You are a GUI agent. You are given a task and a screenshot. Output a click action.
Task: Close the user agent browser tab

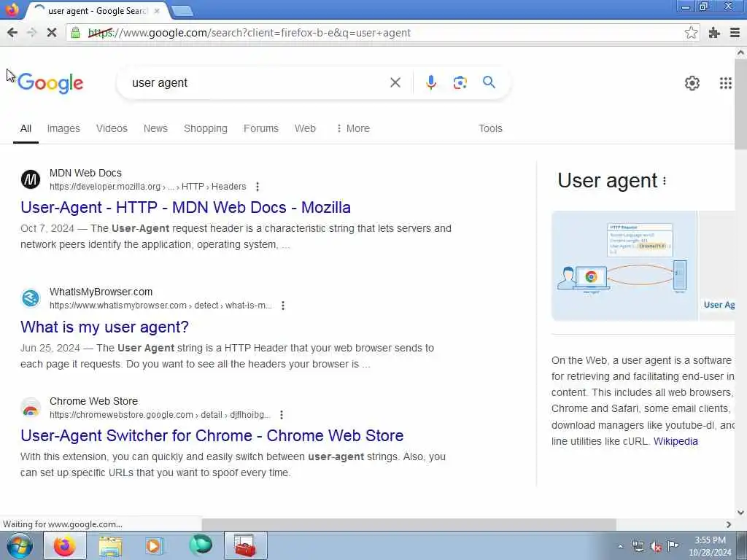point(157,10)
